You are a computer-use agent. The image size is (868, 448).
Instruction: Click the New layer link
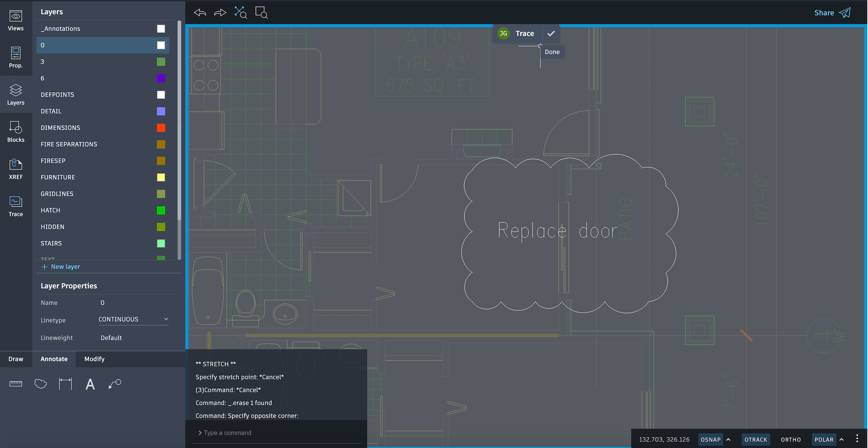pos(61,267)
